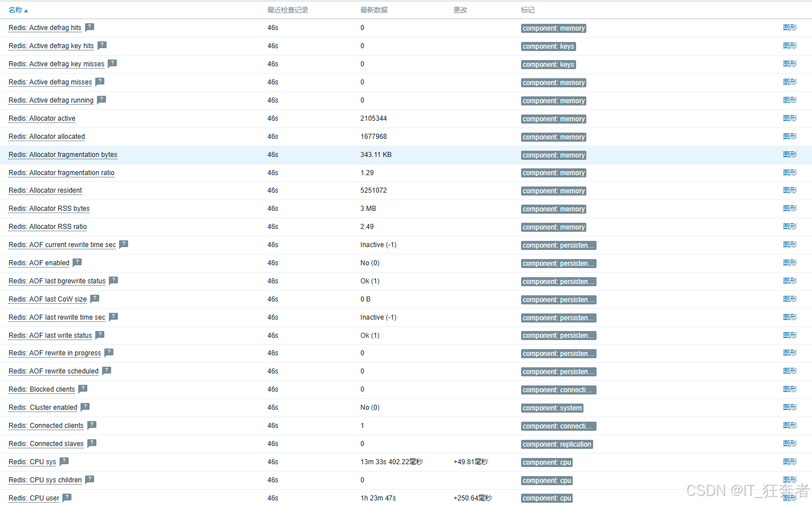This screenshot has width=812, height=505.
Task: Open 图形 graph for Allocator active
Action: (790, 118)
